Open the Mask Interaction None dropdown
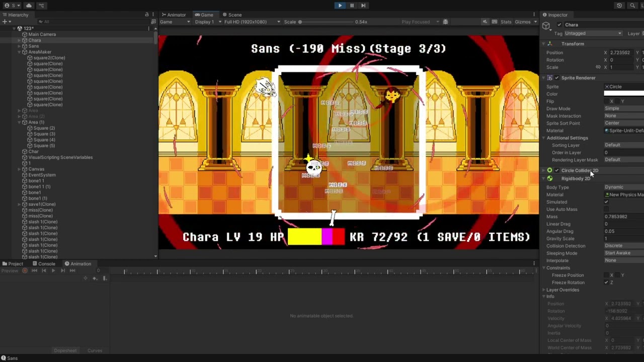The height and width of the screenshot is (362, 644). 624,116
